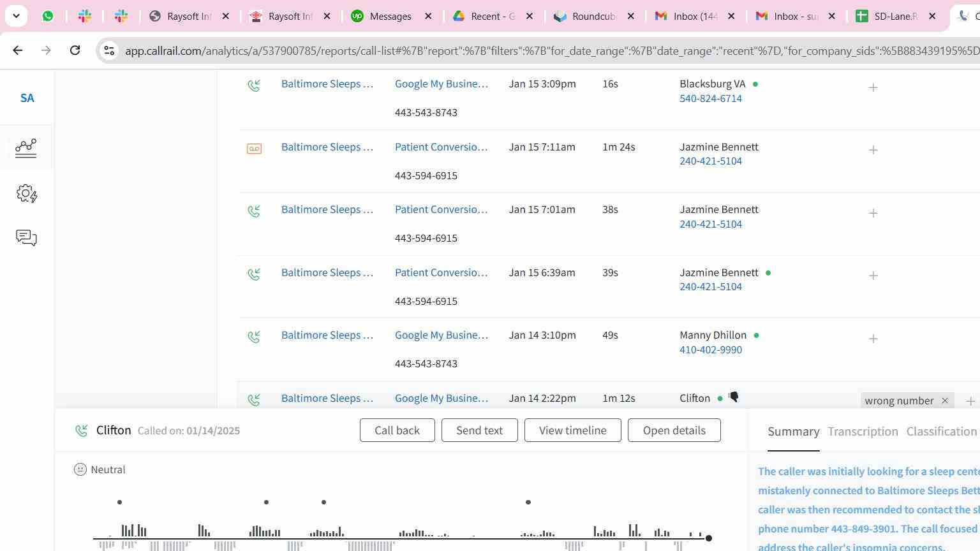
Task: Close the Messages browser tab
Action: tap(428, 16)
